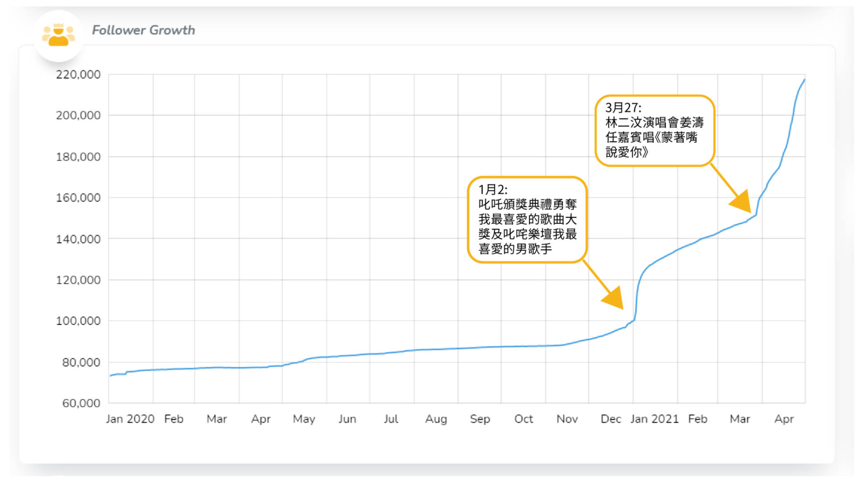
Task: Click the May x-axis label
Action: pos(304,419)
